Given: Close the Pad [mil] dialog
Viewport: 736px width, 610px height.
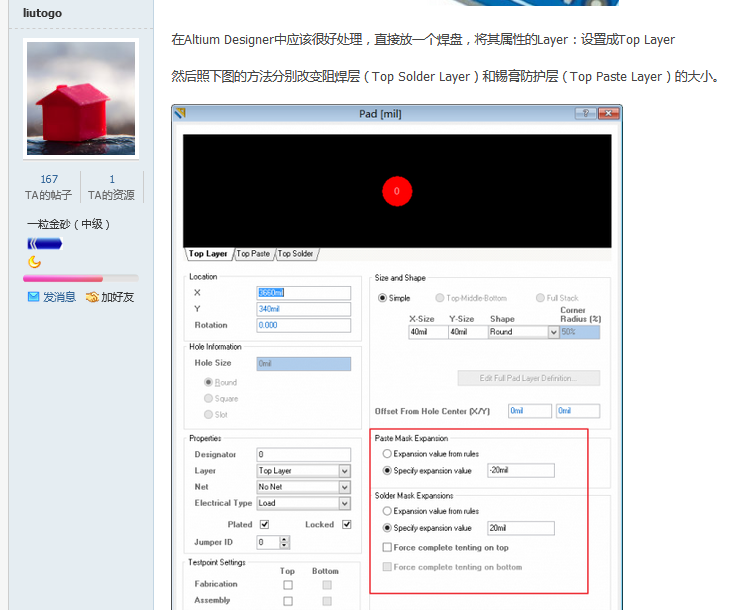Looking at the screenshot, I should 609,113.
